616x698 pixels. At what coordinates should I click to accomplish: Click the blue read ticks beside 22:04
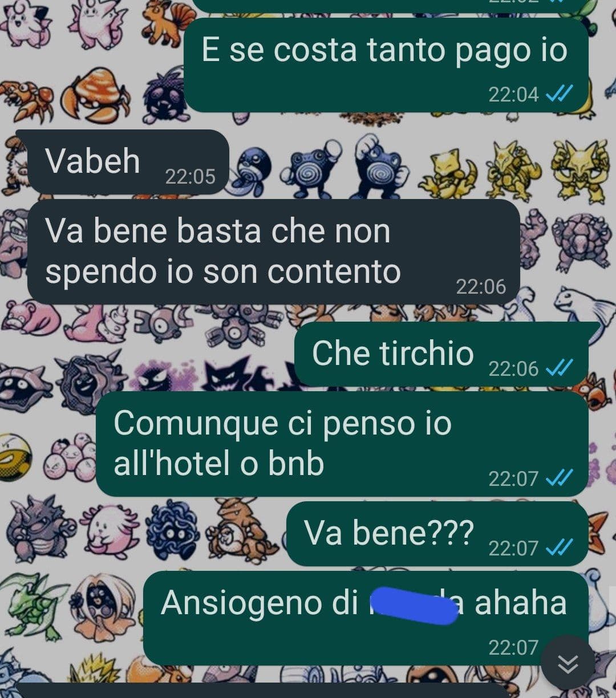(559, 94)
